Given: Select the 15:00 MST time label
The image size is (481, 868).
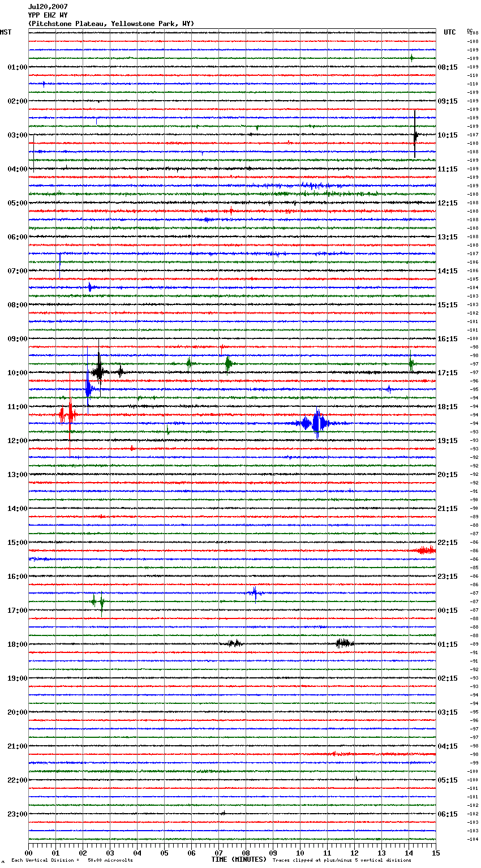Looking at the screenshot, I should pyautogui.click(x=18, y=543).
